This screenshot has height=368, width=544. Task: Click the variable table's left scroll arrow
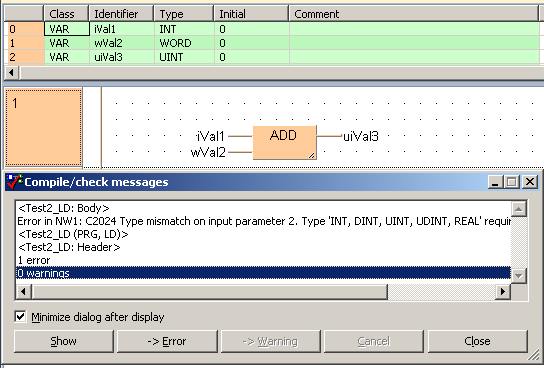tap(11, 73)
